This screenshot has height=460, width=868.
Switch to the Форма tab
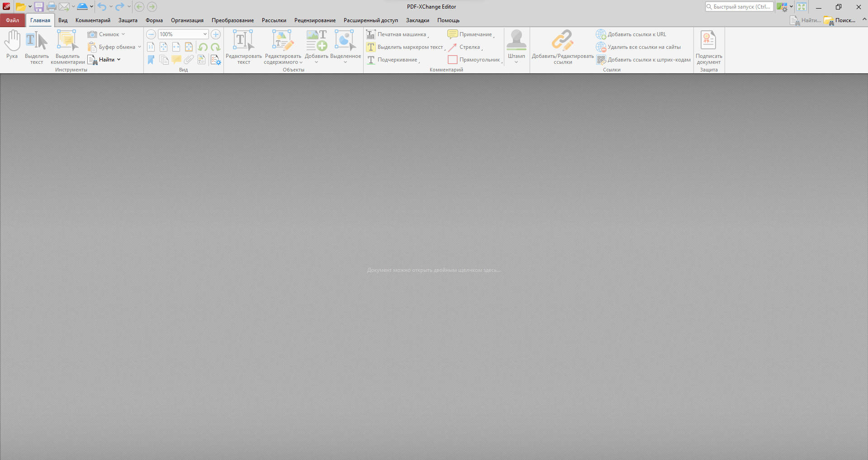tap(154, 20)
